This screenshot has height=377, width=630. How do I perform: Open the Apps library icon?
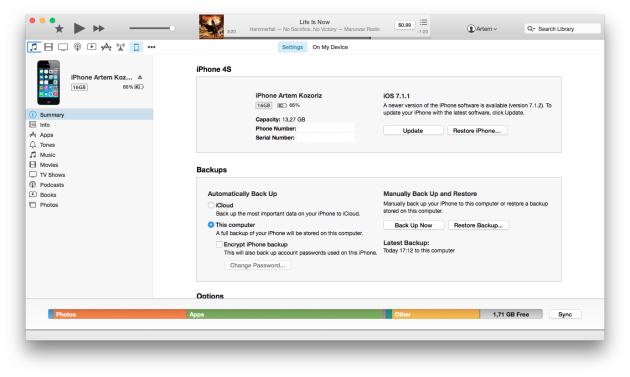pos(106,47)
